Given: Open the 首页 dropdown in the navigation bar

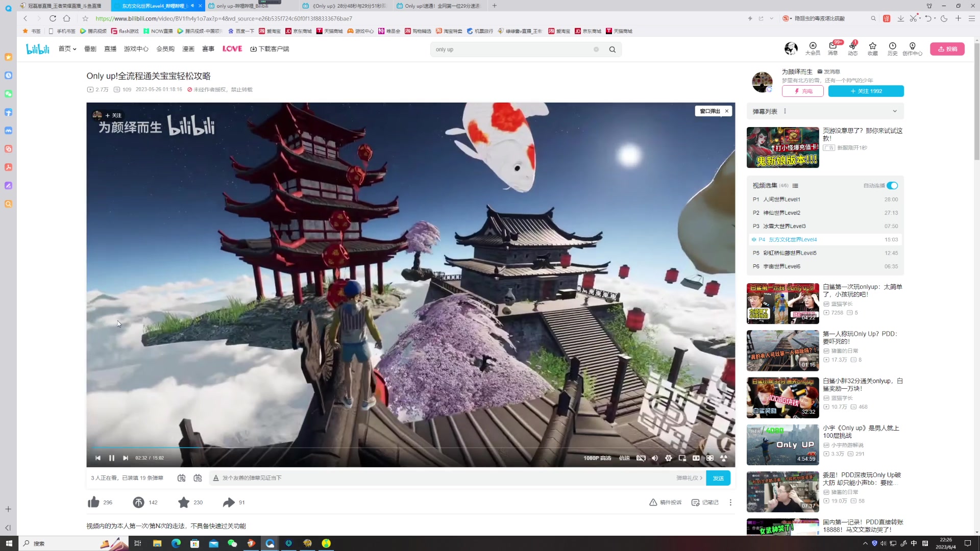Looking at the screenshot, I should click(67, 49).
